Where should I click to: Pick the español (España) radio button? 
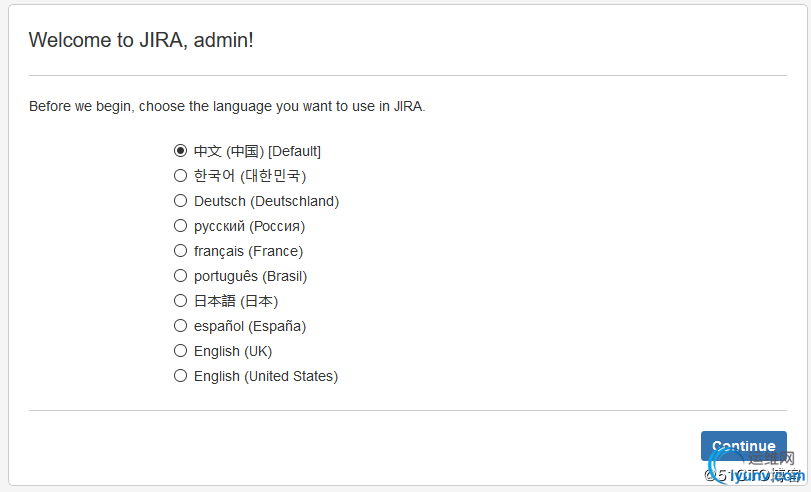[180, 325]
